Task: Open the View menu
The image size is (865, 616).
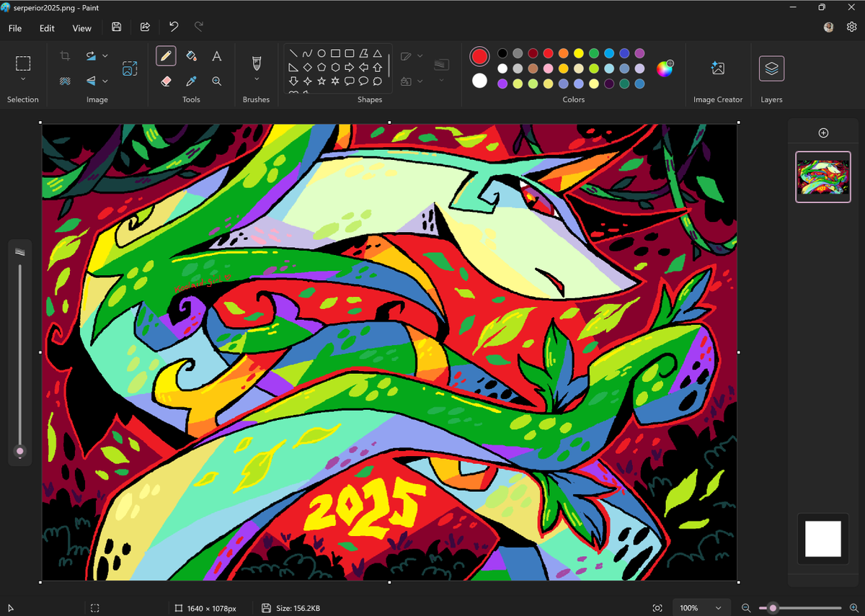Action: tap(81, 28)
